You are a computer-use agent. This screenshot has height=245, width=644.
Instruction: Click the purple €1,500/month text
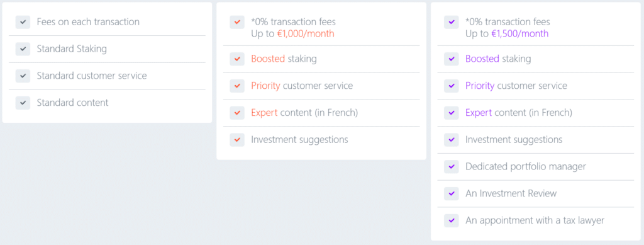[520, 34]
